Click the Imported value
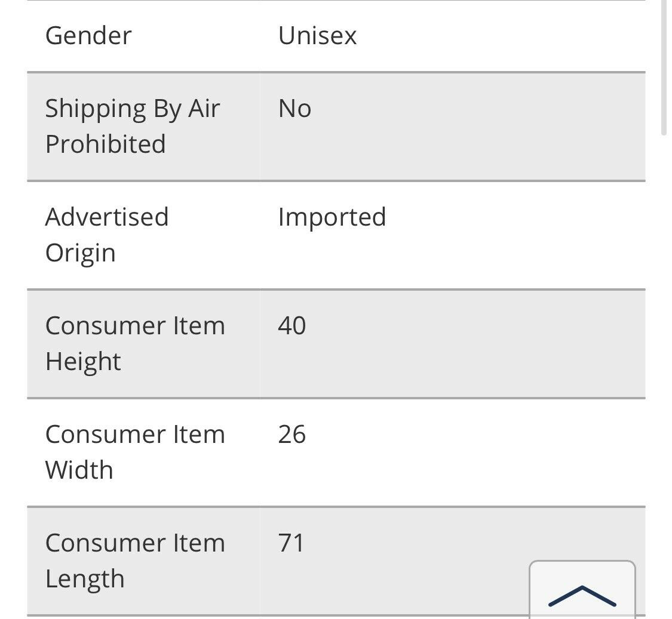Viewport: 672px width, 619px height. tap(332, 217)
